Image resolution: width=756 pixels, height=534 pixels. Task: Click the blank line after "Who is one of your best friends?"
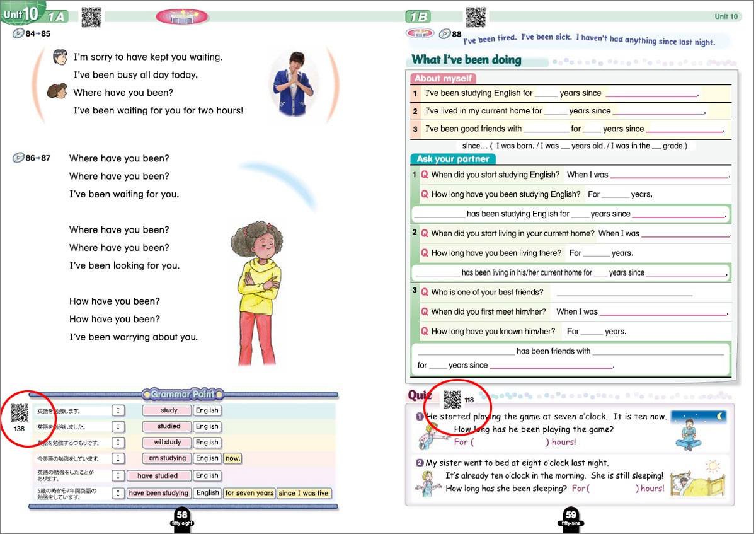tap(624, 293)
